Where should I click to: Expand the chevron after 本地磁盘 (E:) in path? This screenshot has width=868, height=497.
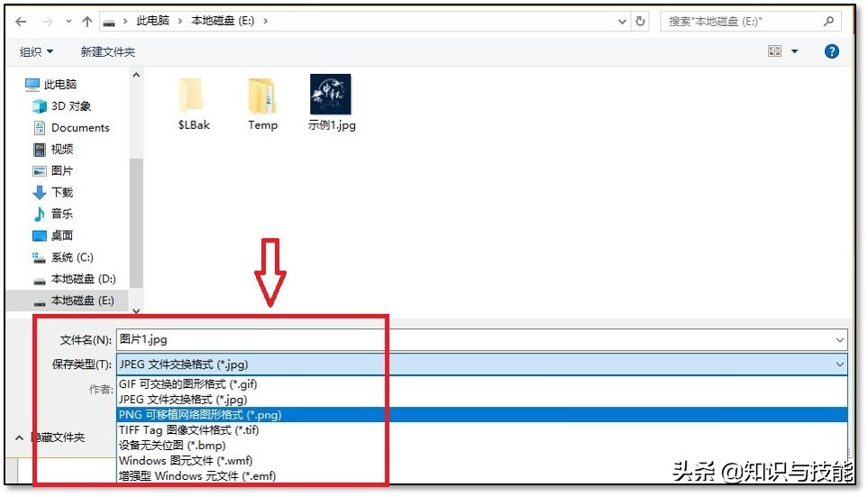click(266, 21)
